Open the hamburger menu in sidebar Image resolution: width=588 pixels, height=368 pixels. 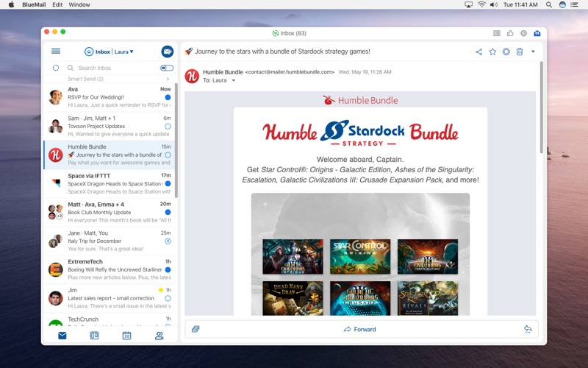pos(56,51)
